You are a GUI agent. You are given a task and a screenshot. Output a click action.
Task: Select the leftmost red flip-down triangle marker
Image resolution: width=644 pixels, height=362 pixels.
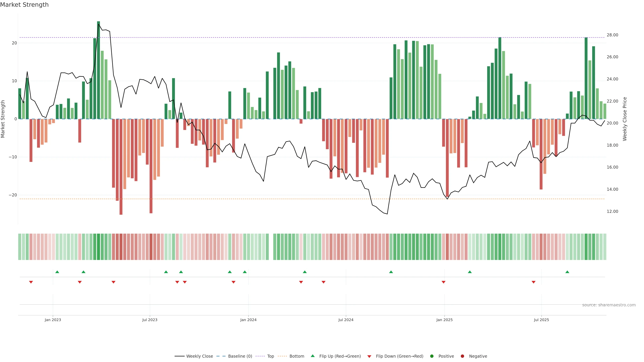click(x=31, y=282)
